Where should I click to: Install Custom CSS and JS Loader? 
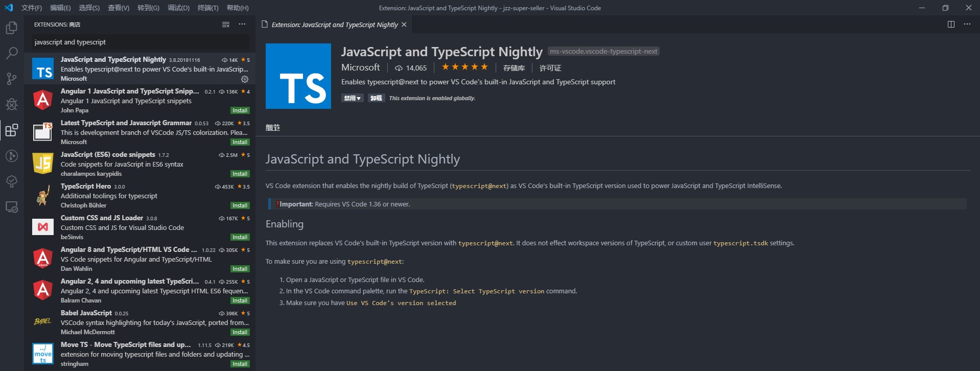point(240,237)
